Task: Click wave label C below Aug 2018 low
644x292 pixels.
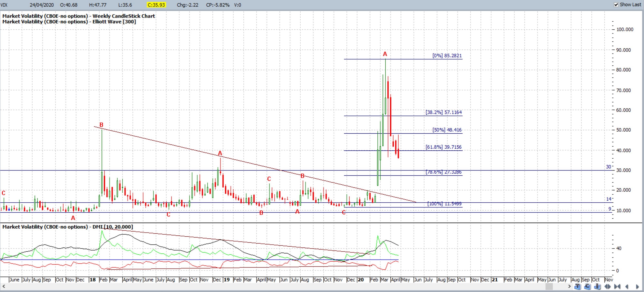Action: (168, 214)
